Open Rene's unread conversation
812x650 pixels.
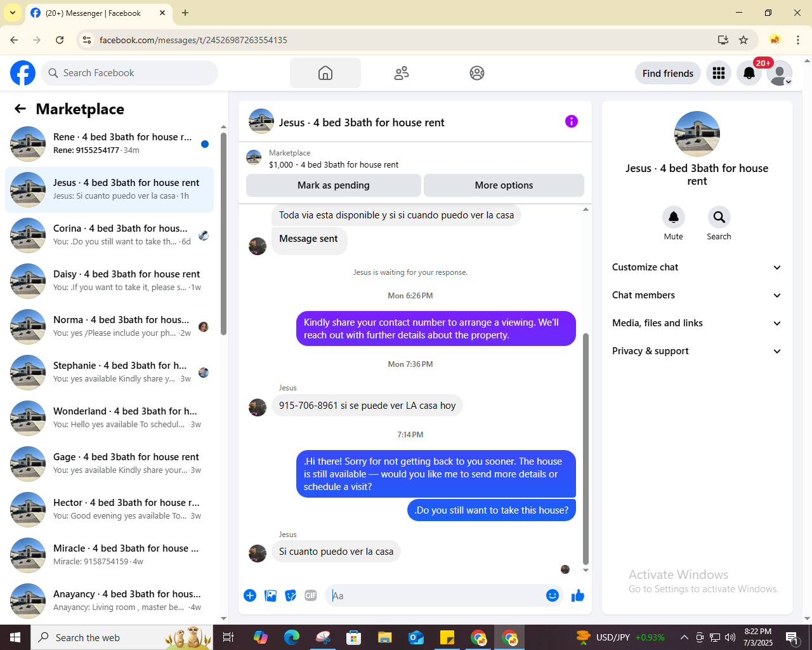109,144
